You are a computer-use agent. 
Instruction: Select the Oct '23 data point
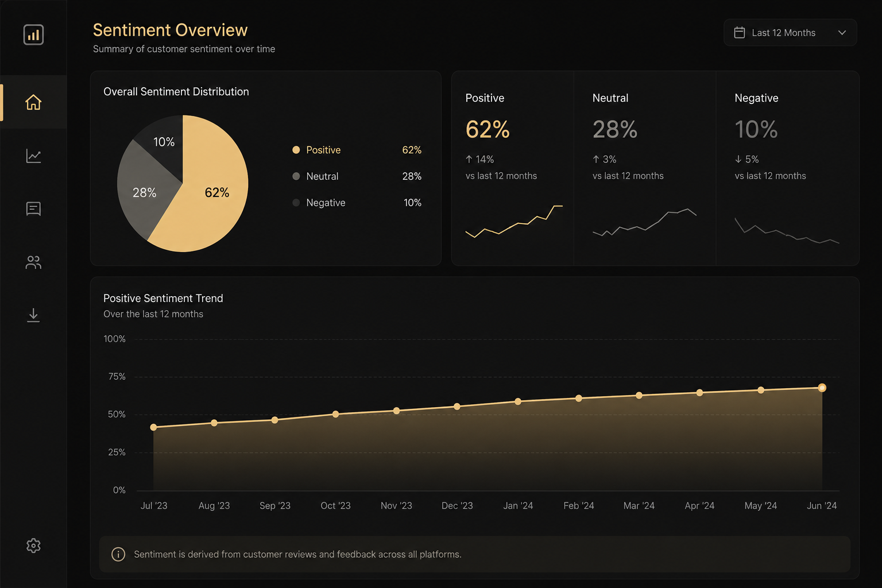tap(336, 414)
